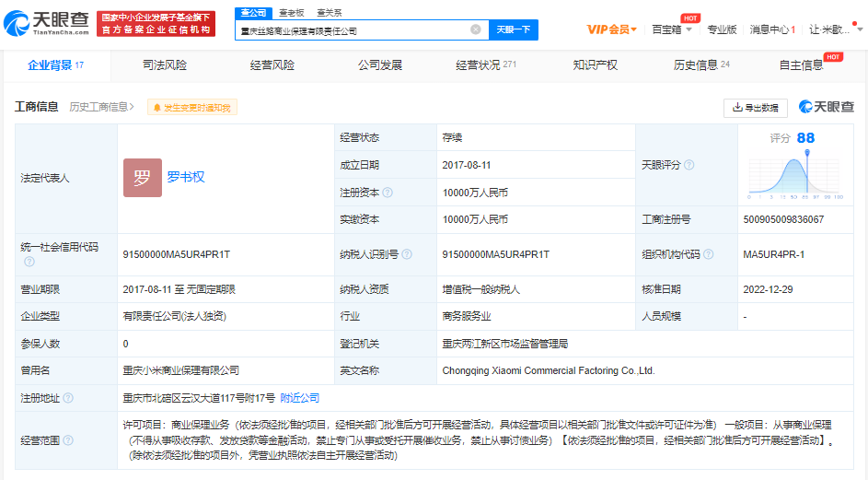Select company type 有限责任公司(法人独资)
Screen dimensions: 868x480
(174, 317)
